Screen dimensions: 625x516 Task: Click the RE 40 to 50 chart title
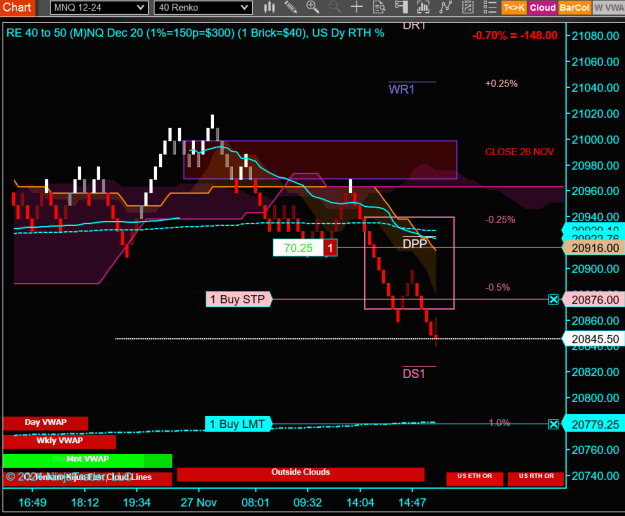click(195, 33)
